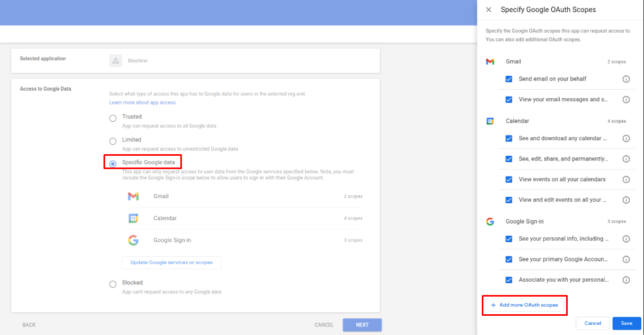
Task: Open info for Associate you with your personal scope
Action: (626, 280)
